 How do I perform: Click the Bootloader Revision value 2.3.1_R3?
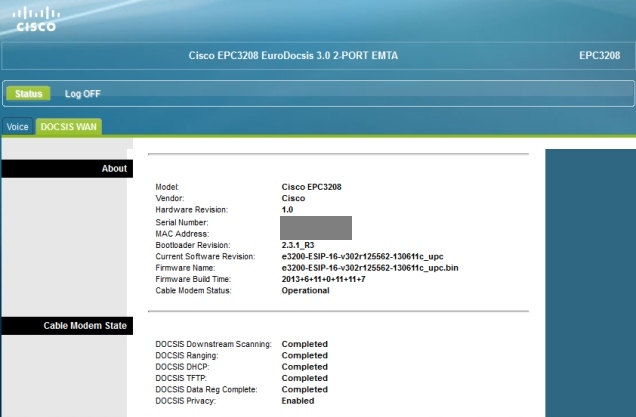[298, 245]
